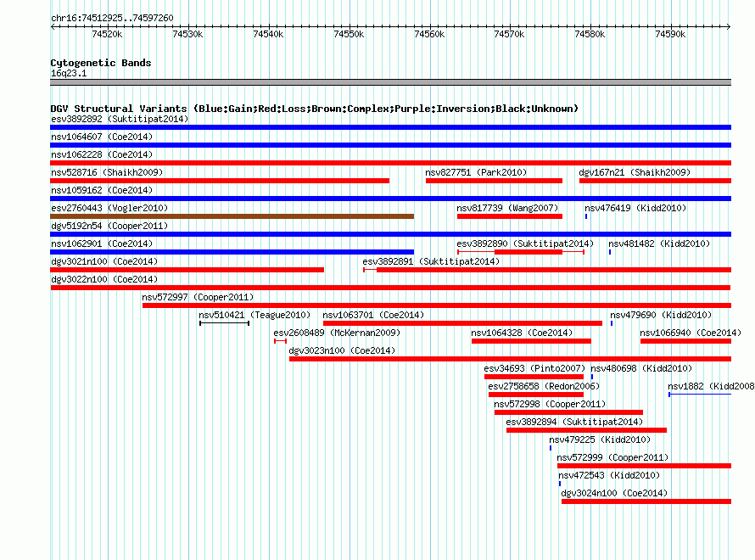Open nsv572998 (Cooper2011) label

[550, 404]
